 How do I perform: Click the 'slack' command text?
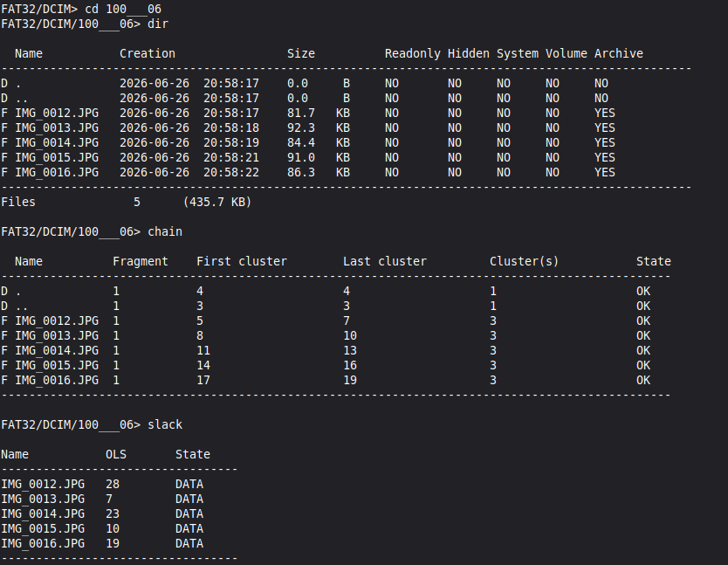point(165,424)
